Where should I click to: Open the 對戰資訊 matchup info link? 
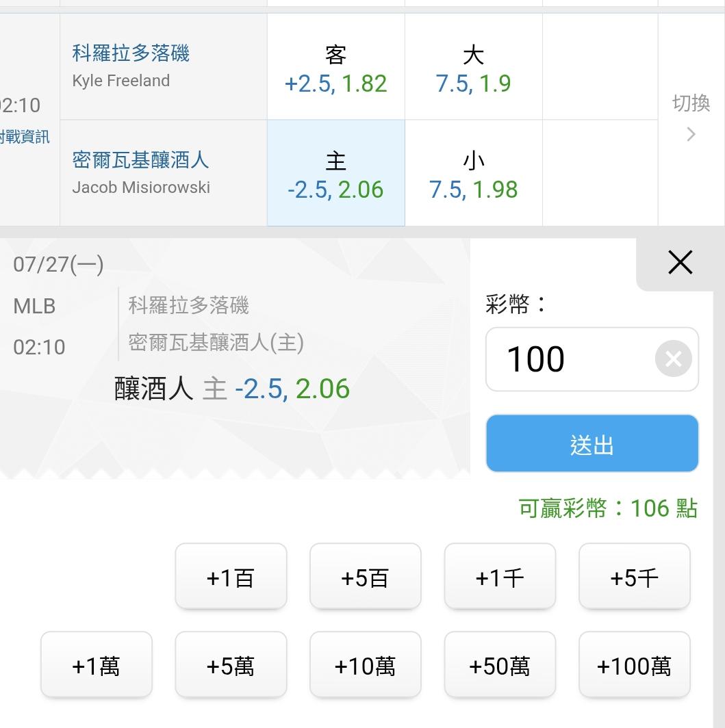24,137
